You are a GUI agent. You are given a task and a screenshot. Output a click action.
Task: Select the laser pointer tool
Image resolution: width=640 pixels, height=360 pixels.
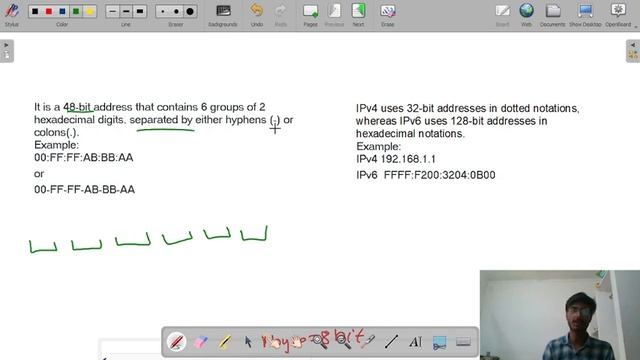(368, 342)
